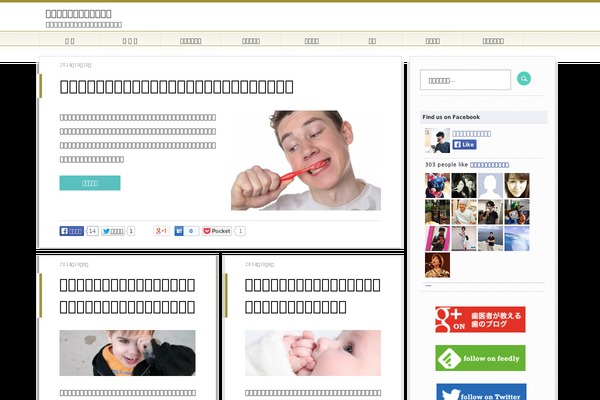Follow the page link after '303 people like'
The width and height of the screenshot is (600, 400).
point(489,165)
